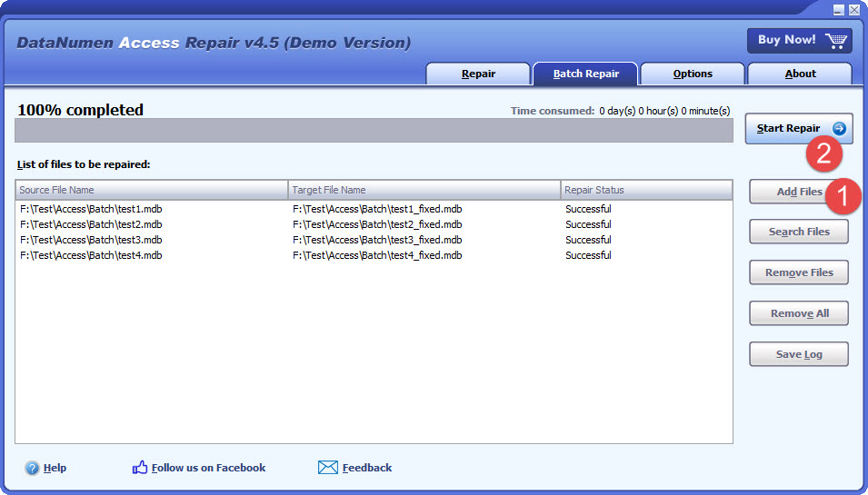The height and width of the screenshot is (495, 868).
Task: Open the About tab
Action: point(800,74)
